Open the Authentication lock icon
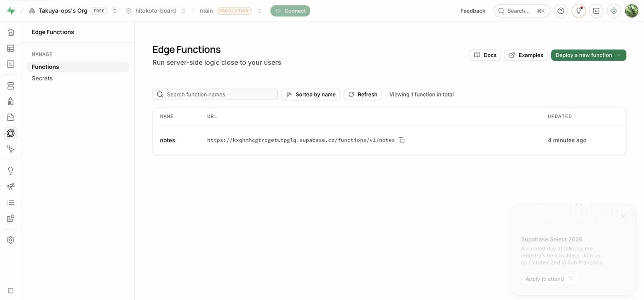This screenshot has width=644, height=300. [x=11, y=102]
